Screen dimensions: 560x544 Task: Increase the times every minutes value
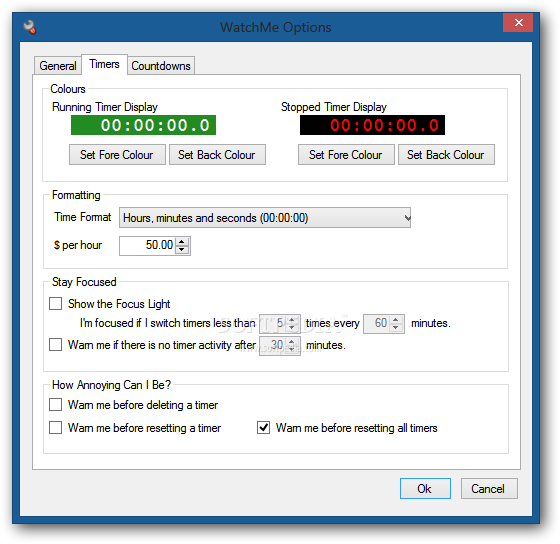click(x=396, y=320)
